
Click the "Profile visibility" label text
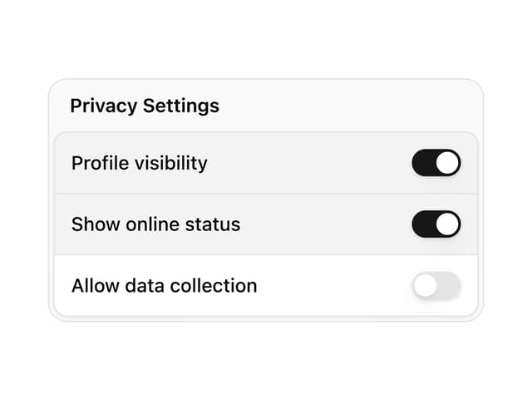(139, 163)
